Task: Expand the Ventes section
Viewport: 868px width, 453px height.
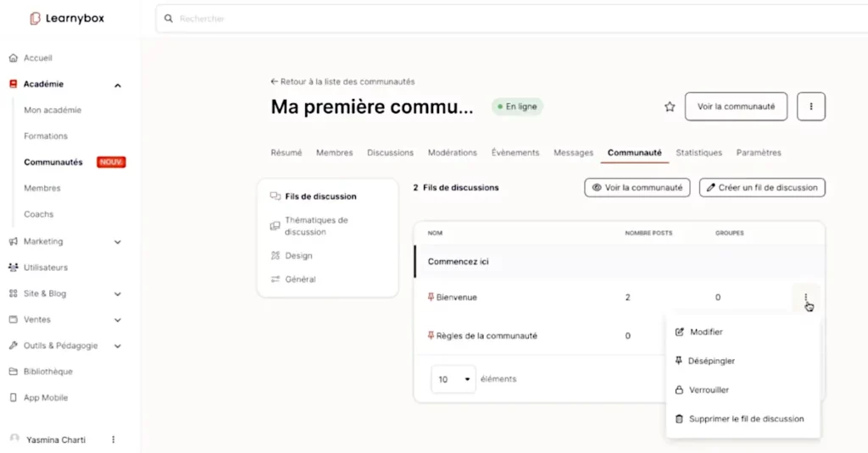Action: click(117, 320)
